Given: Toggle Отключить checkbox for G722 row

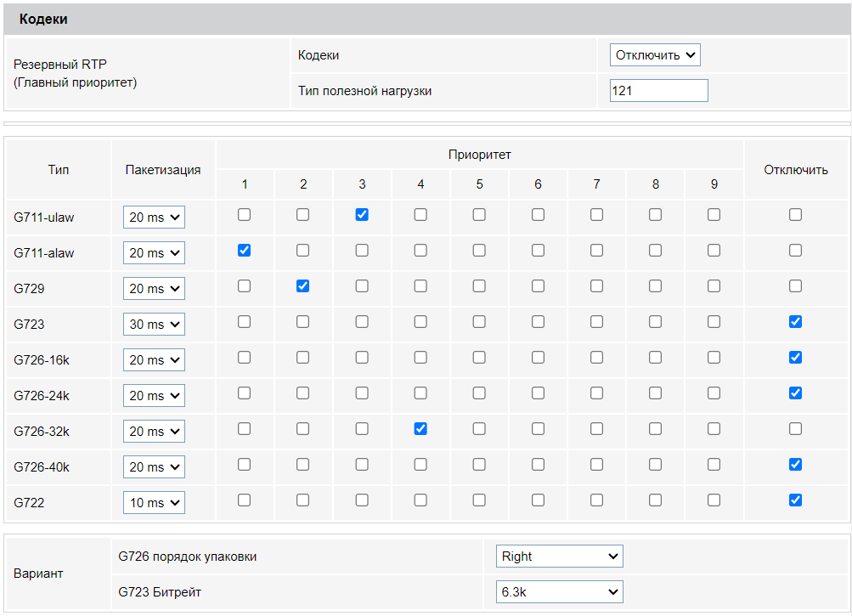Looking at the screenshot, I should 795,500.
